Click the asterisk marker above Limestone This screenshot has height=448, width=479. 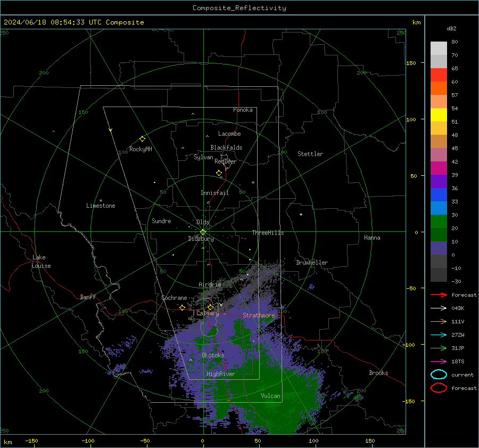(101, 201)
